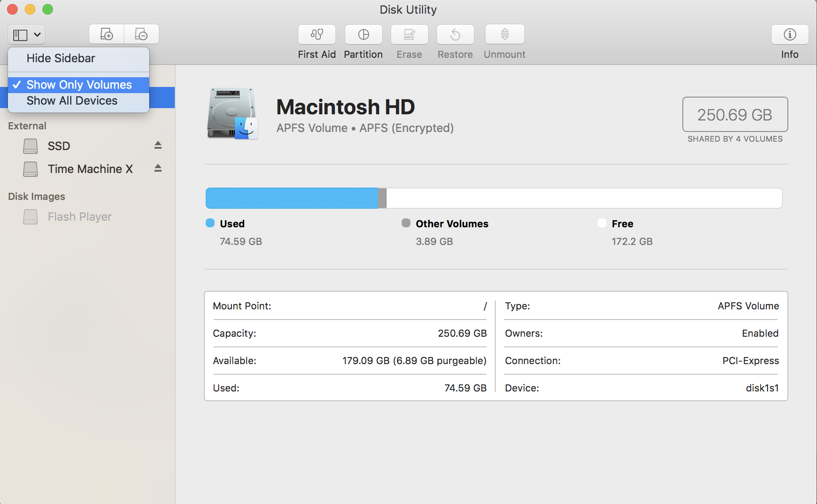Click the 74.59 GB used legend value

[241, 241]
